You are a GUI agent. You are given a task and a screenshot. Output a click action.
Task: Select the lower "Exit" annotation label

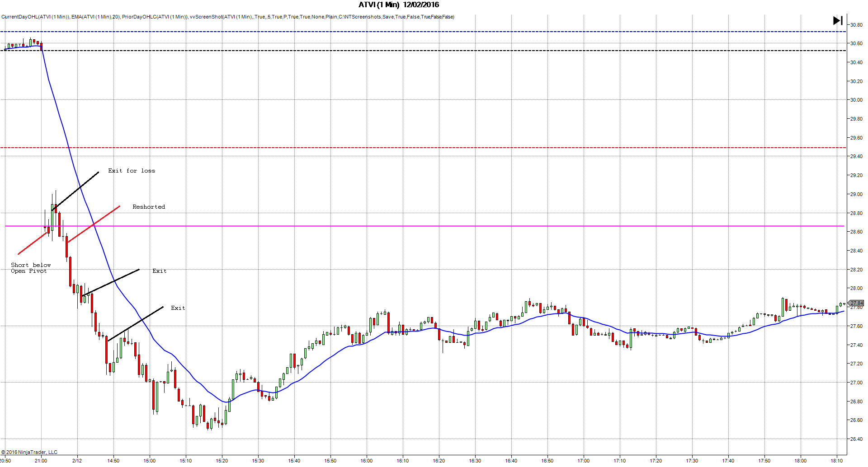click(178, 308)
